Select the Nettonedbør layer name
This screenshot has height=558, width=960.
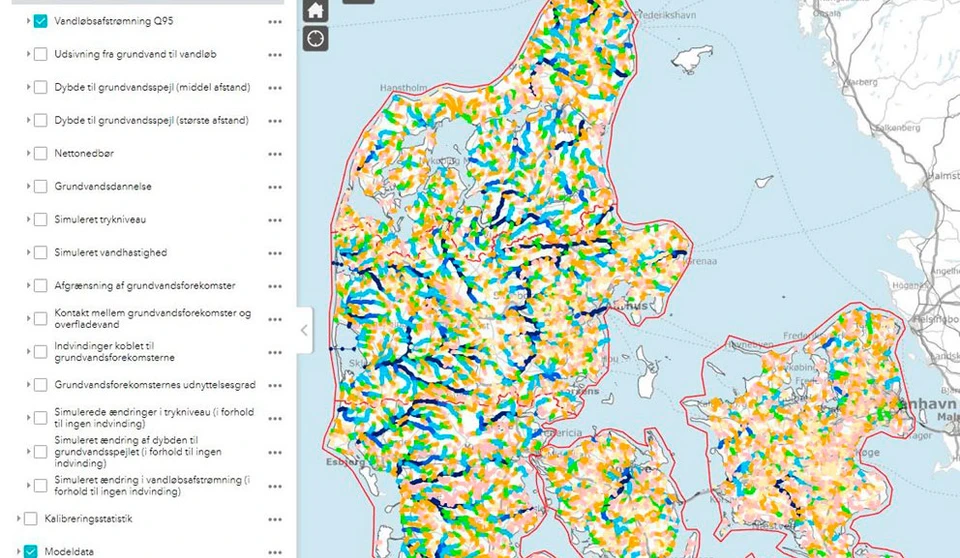84,153
